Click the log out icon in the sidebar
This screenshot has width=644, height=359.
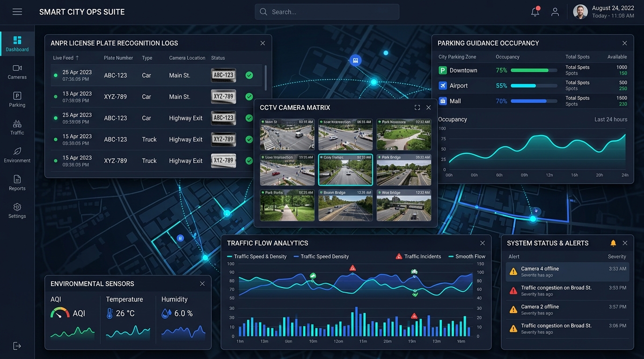pos(17,346)
